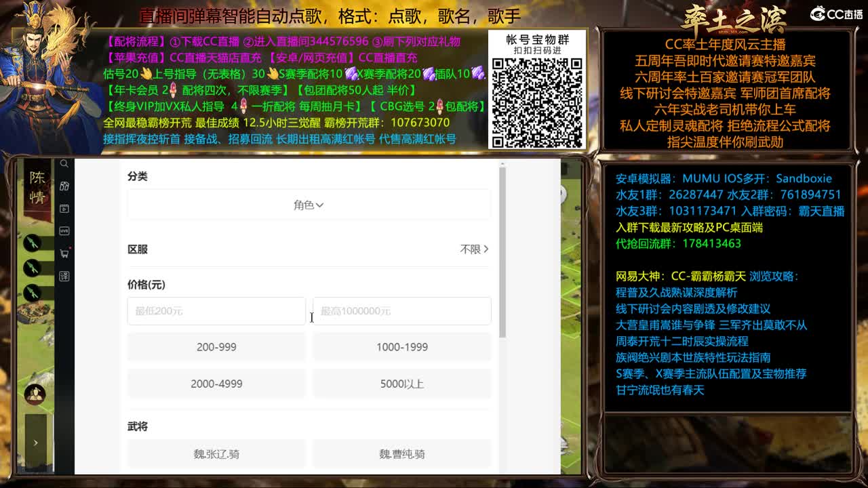Open the cards icon in sidebar
868x488 pixels.
[x=64, y=186]
